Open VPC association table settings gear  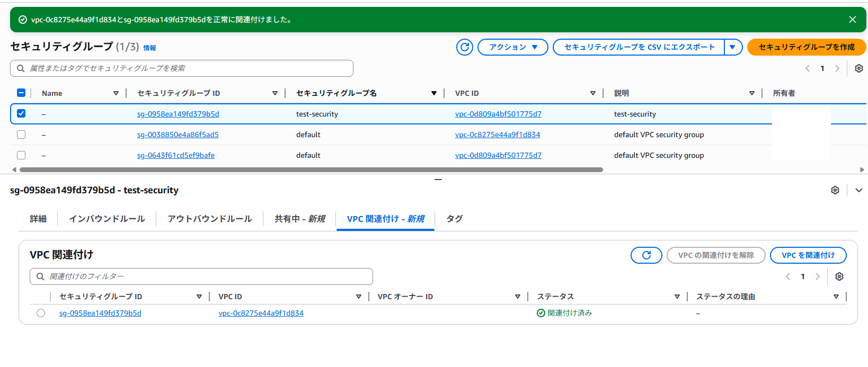click(839, 276)
